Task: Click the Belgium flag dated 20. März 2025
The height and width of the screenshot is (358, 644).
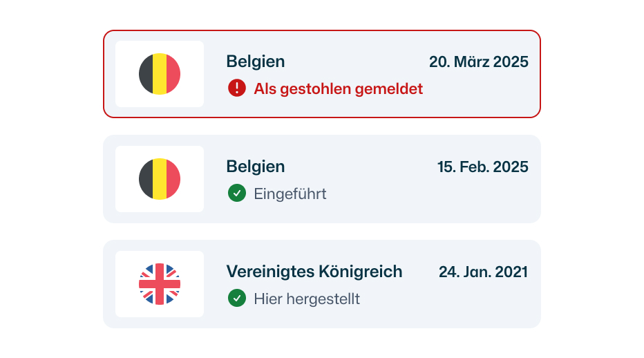Action: 160,74
